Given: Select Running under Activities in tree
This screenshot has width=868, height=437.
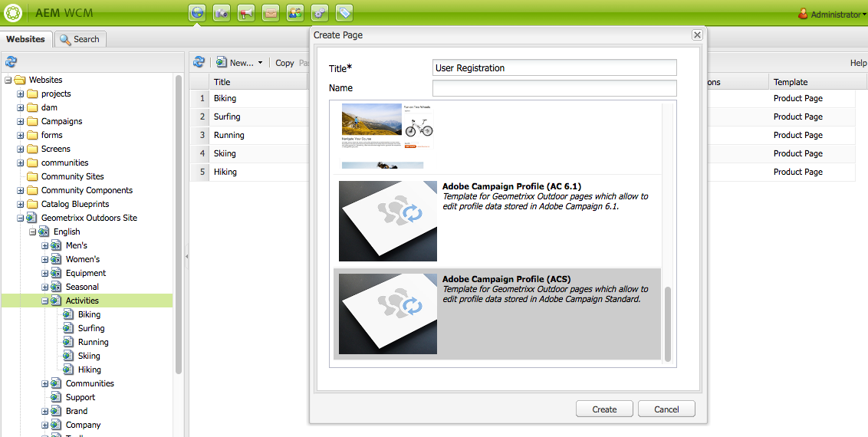Looking at the screenshot, I should [x=93, y=343].
